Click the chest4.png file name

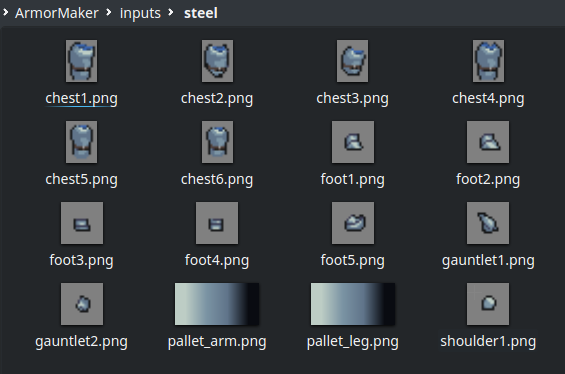tap(488, 98)
